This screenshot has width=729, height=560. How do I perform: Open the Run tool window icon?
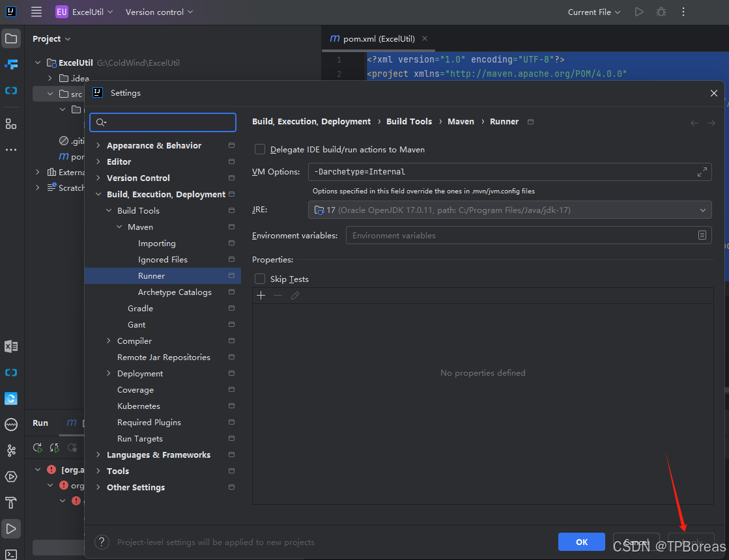tap(11, 529)
